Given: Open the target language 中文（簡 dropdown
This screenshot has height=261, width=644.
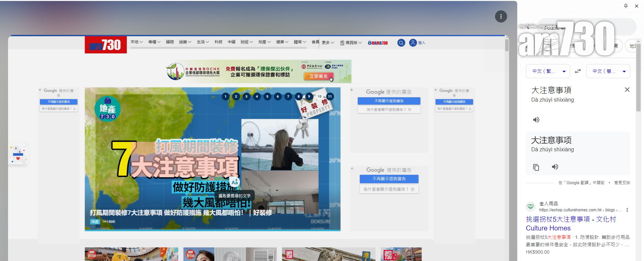Looking at the screenshot, I should [608, 71].
